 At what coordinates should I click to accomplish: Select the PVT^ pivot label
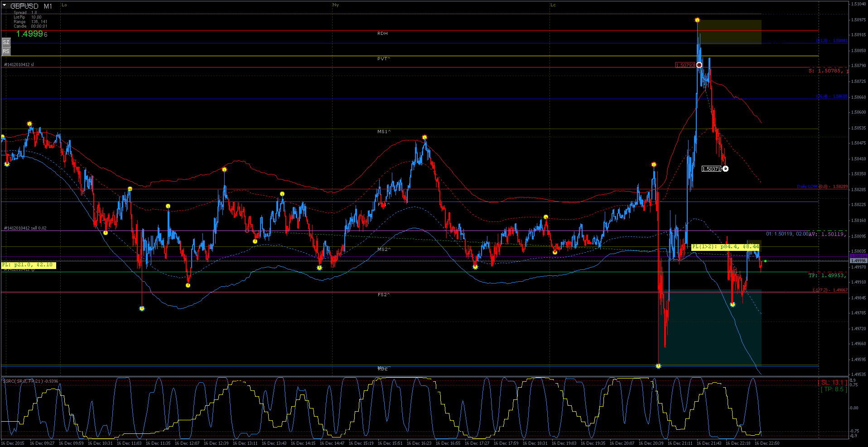(384, 59)
